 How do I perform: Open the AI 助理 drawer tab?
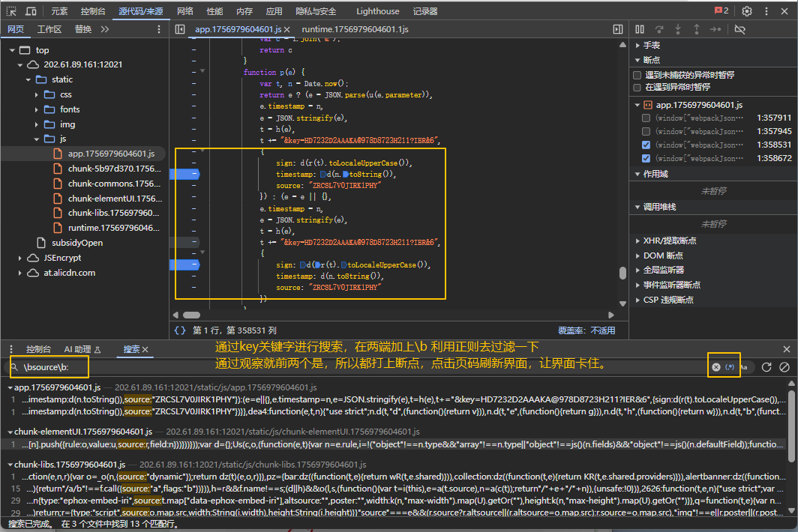(x=82, y=349)
